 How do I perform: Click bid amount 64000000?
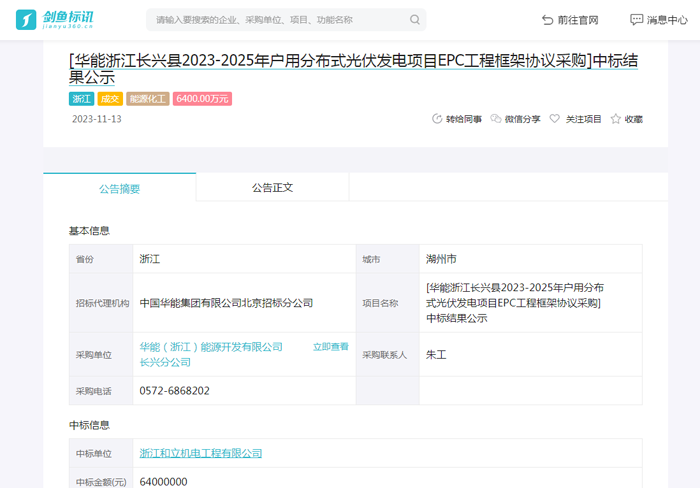tap(163, 482)
